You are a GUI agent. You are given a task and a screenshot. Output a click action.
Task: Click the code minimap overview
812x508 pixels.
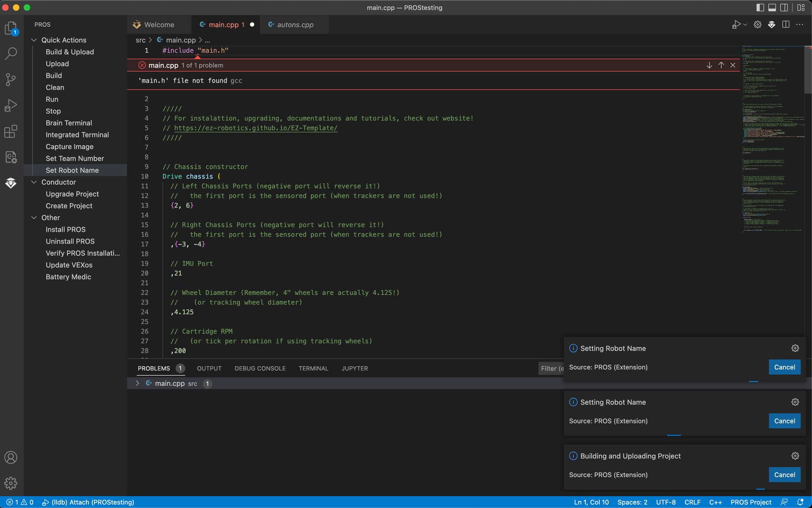pos(772,139)
